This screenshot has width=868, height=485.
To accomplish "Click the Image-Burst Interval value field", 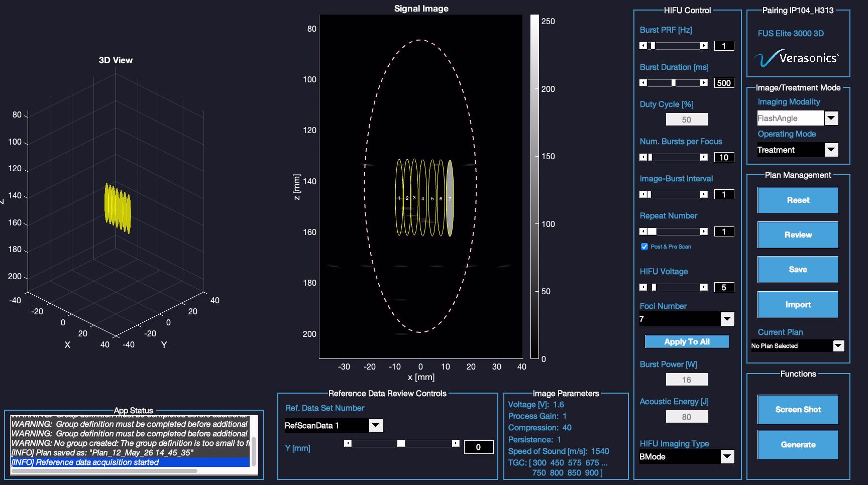I will (724, 194).
